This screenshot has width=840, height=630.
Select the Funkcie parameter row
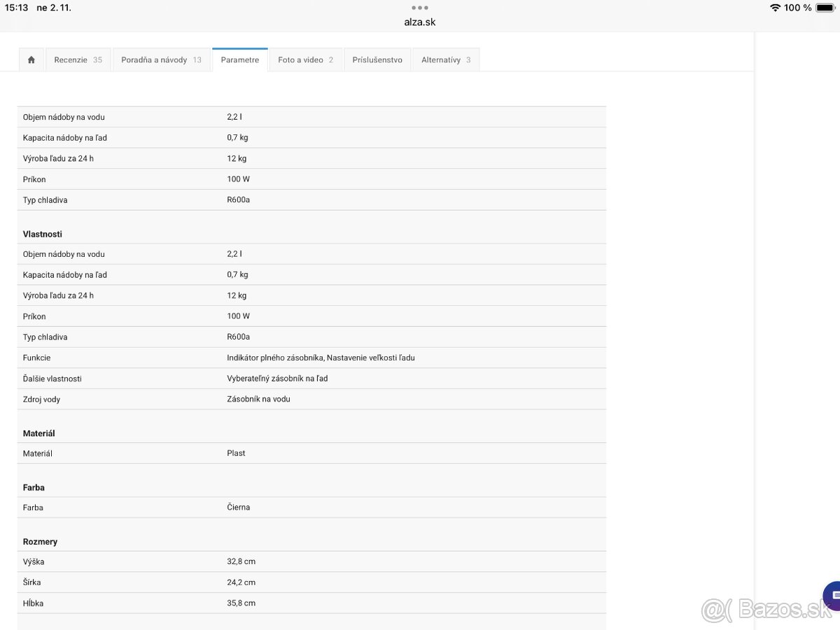pyautogui.click(x=37, y=358)
